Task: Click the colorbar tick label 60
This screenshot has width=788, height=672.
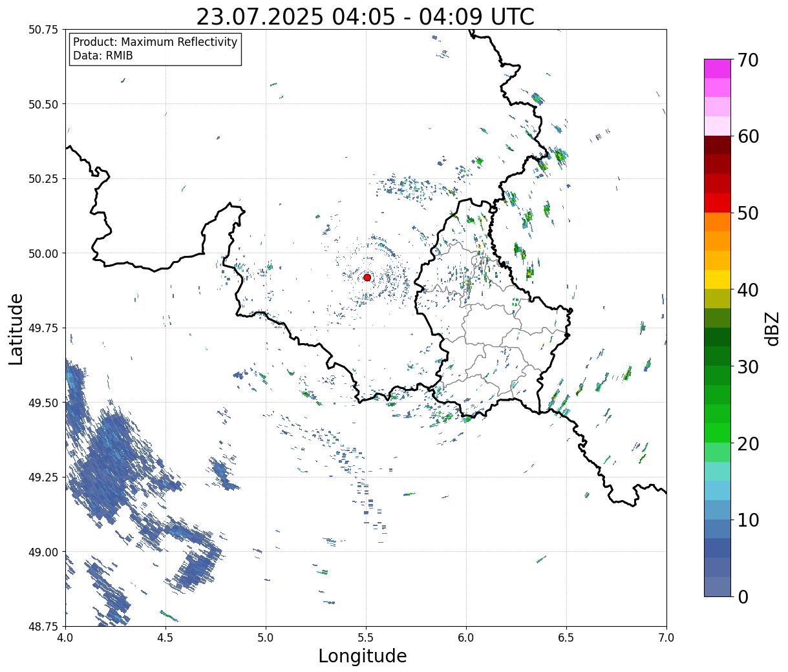Action: [x=748, y=137]
